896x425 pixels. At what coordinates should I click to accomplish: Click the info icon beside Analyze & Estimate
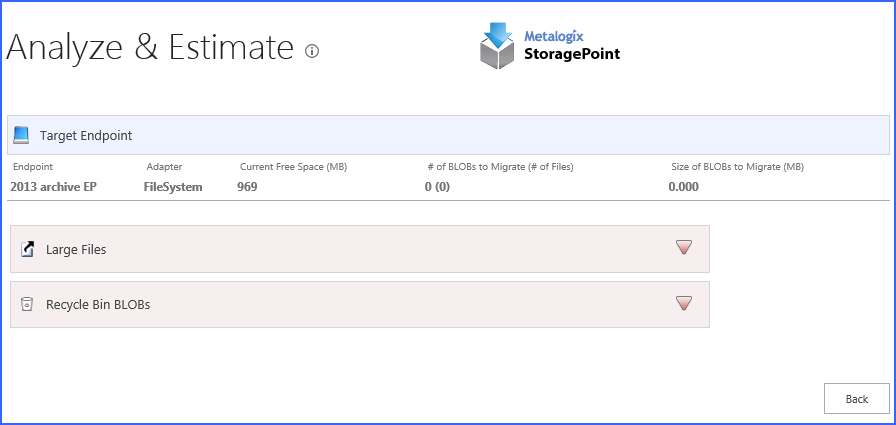click(x=312, y=51)
